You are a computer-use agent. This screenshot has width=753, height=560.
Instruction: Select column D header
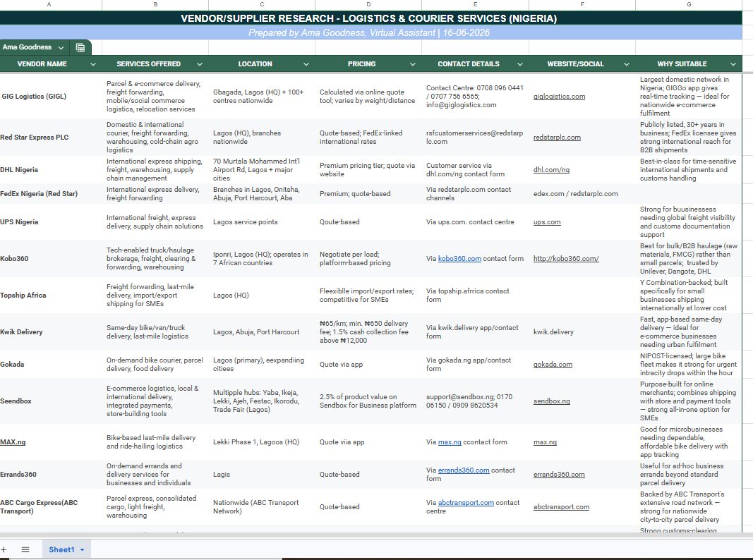coord(368,4)
